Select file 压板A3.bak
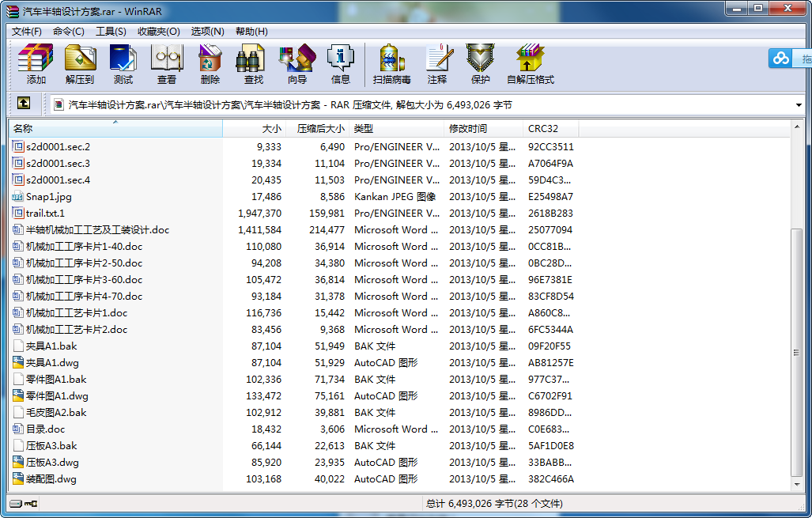This screenshot has height=518, width=812. click(x=51, y=445)
